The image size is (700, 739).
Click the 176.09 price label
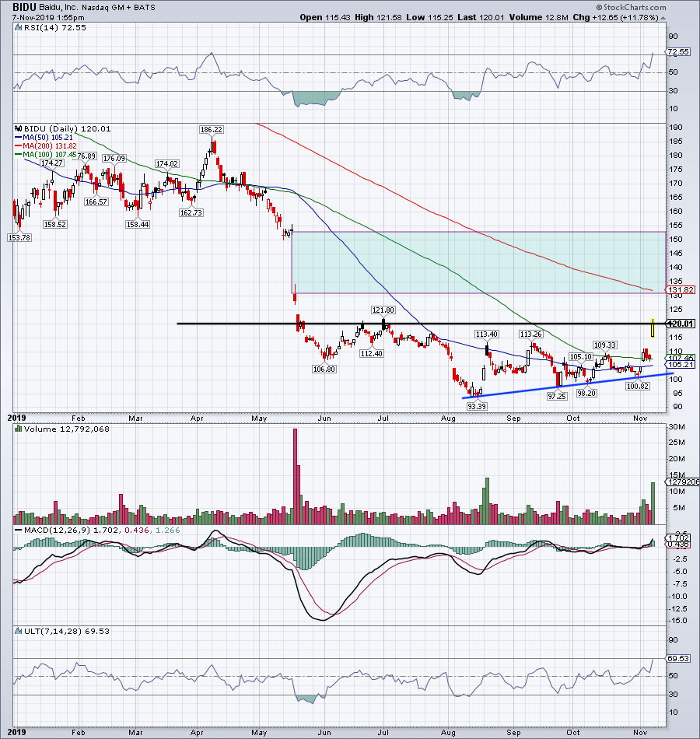(114, 159)
